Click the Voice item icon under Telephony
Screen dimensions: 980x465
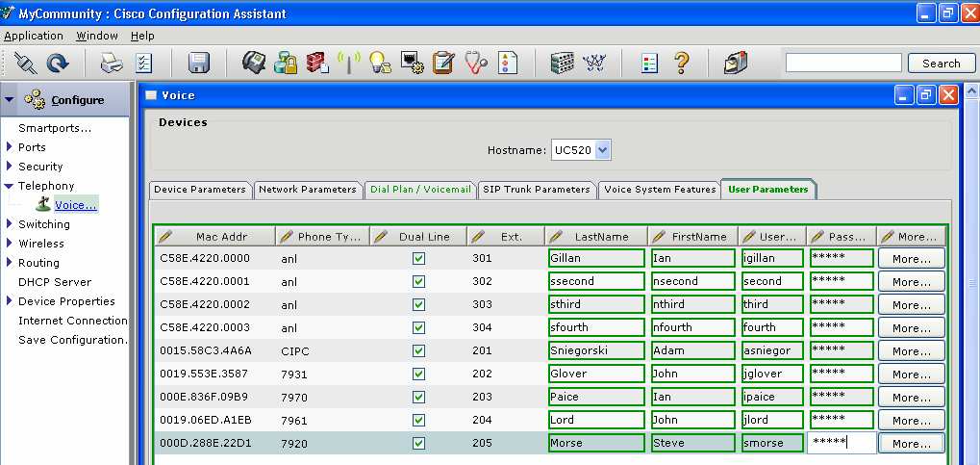pyautogui.click(x=43, y=203)
